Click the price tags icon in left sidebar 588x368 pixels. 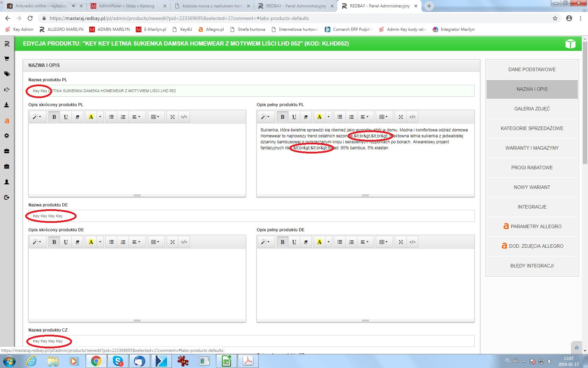click(x=7, y=74)
